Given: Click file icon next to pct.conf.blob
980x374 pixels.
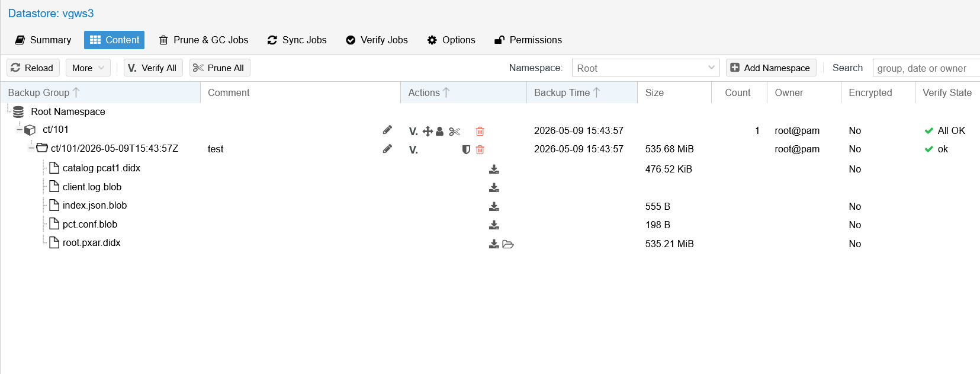Looking at the screenshot, I should tap(54, 224).
